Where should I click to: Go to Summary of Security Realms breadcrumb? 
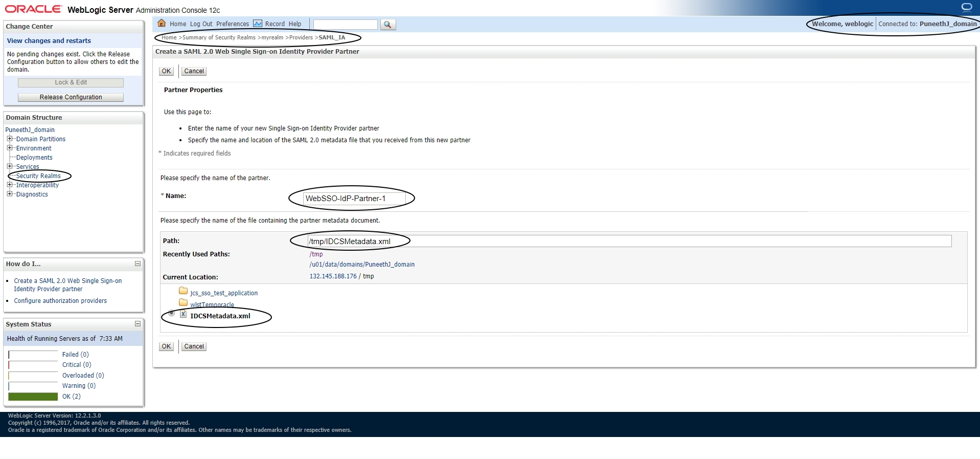pyautogui.click(x=219, y=37)
